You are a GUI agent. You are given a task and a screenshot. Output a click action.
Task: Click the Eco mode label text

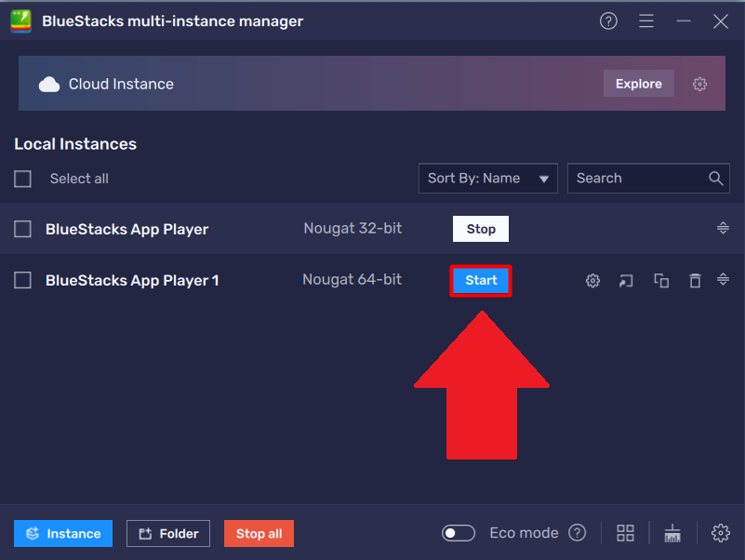click(x=524, y=533)
